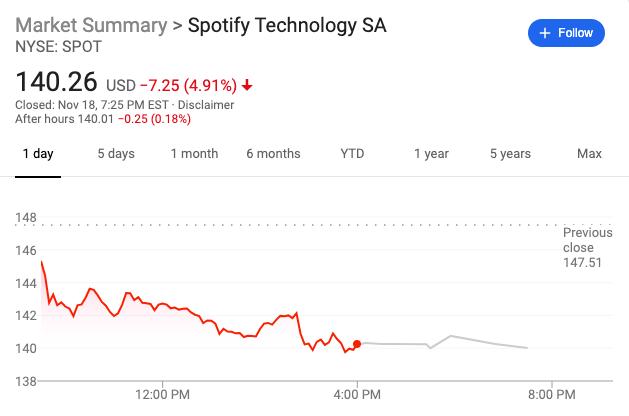Click the gray after-hours line segment
The image size is (629, 416).
click(443, 342)
